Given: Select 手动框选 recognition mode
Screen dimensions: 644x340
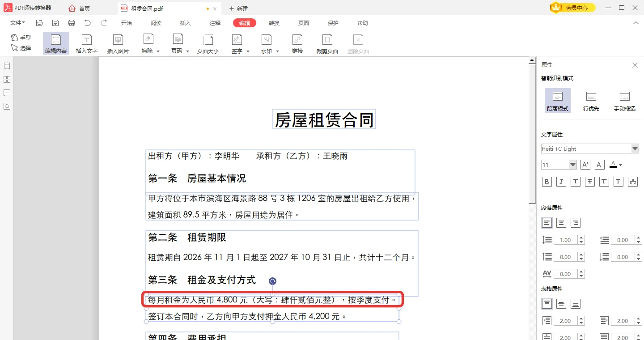Looking at the screenshot, I should pyautogui.click(x=625, y=101).
